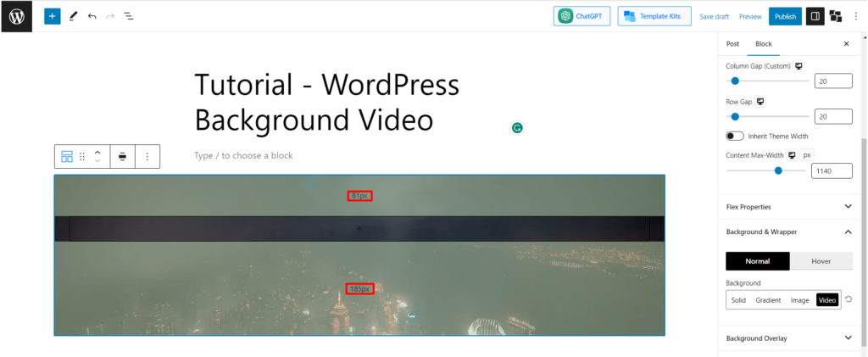The image size is (868, 357).
Task: Change Row Gap responsive device icon
Action: click(760, 102)
